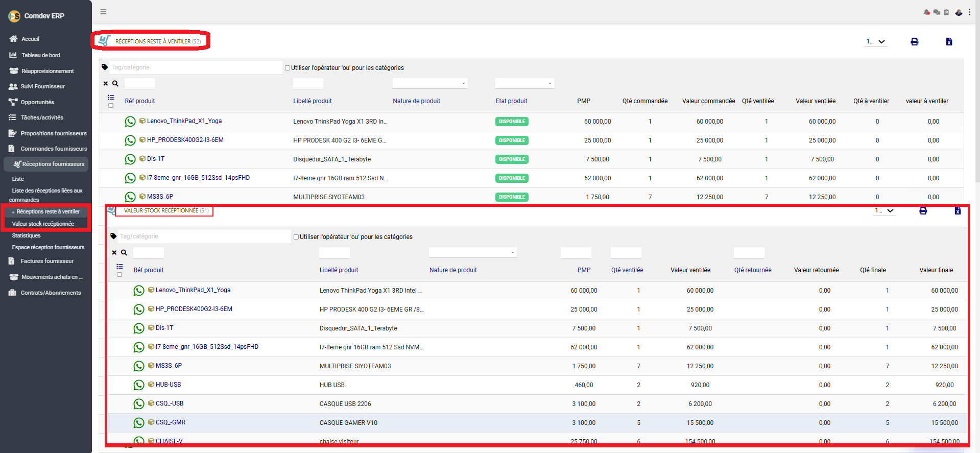Open Réceptions reste à ventiler link
Viewport: 980px width, 453px height.
(x=48, y=211)
